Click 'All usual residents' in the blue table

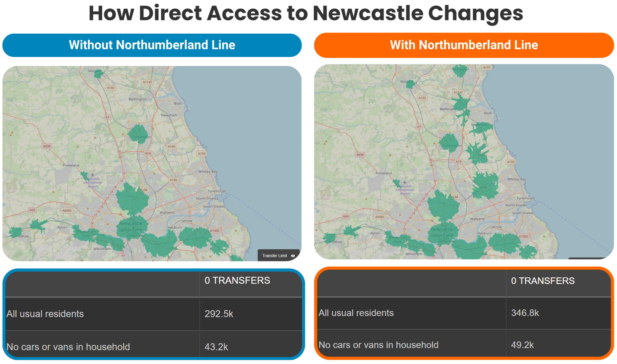click(x=45, y=314)
